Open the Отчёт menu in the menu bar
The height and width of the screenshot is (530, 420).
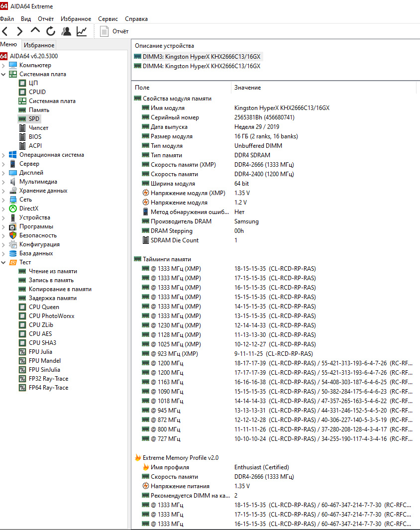(x=46, y=19)
